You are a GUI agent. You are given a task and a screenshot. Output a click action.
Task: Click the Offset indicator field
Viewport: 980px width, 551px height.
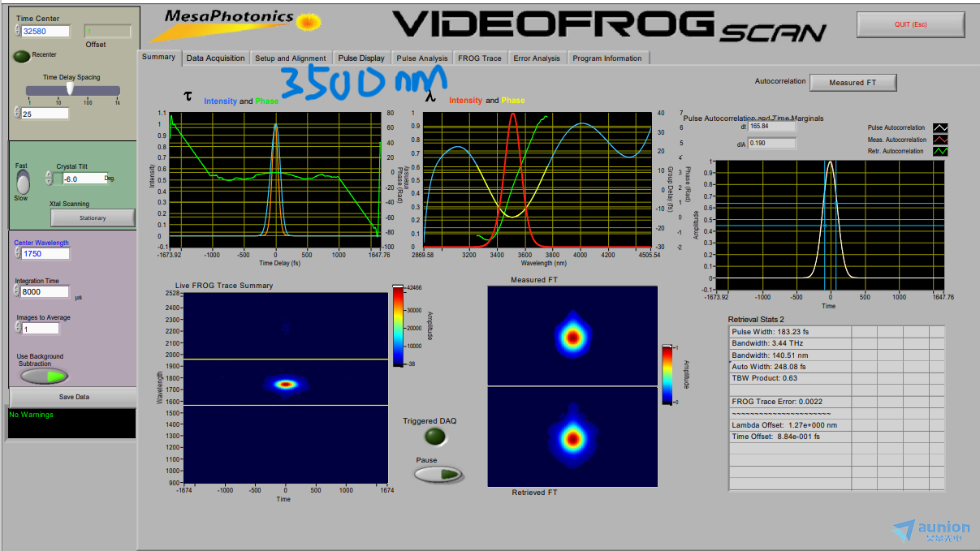pyautogui.click(x=108, y=32)
